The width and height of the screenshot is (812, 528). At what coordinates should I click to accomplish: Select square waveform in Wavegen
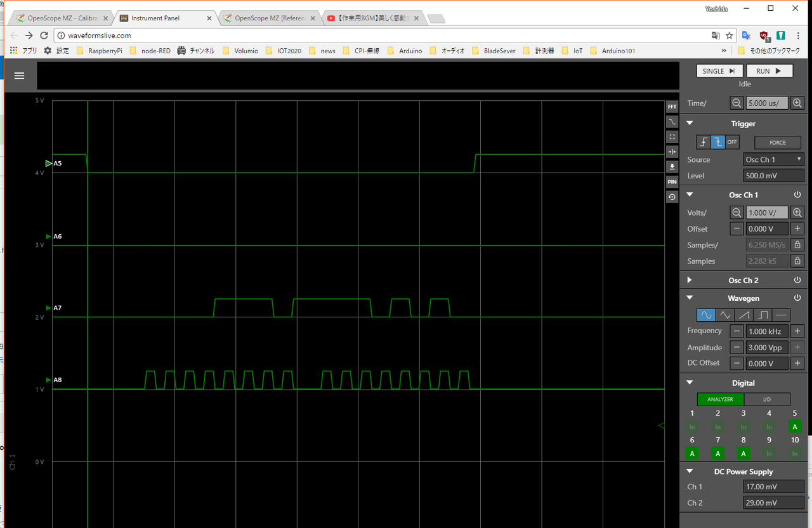(763, 315)
